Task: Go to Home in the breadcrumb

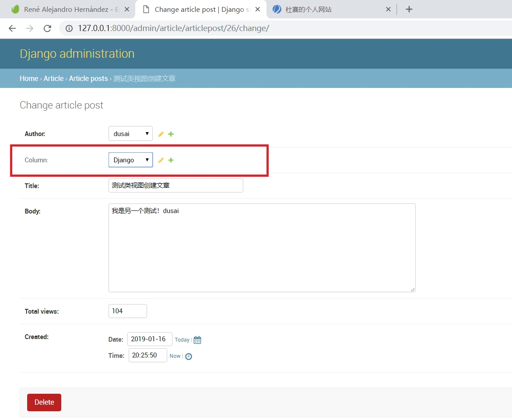Action: [29, 79]
